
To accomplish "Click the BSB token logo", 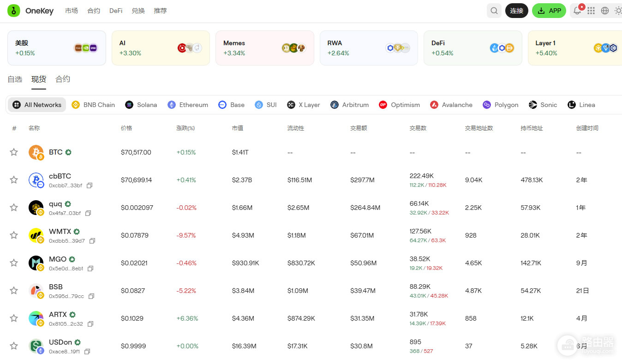I will [x=36, y=291].
